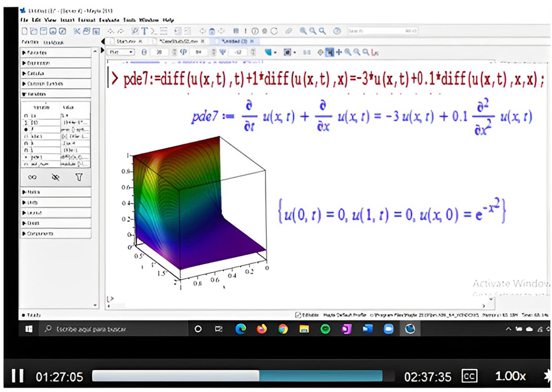Click the round help icon beside search field

coord(337,31)
